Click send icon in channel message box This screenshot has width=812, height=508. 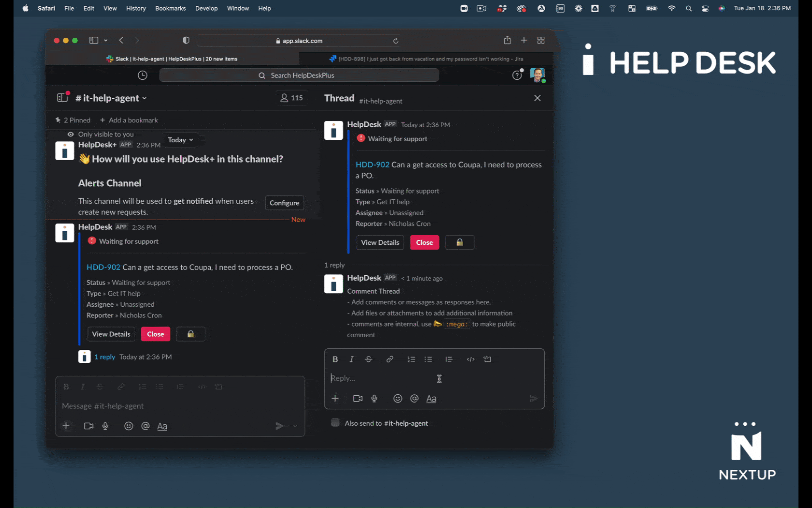click(279, 426)
